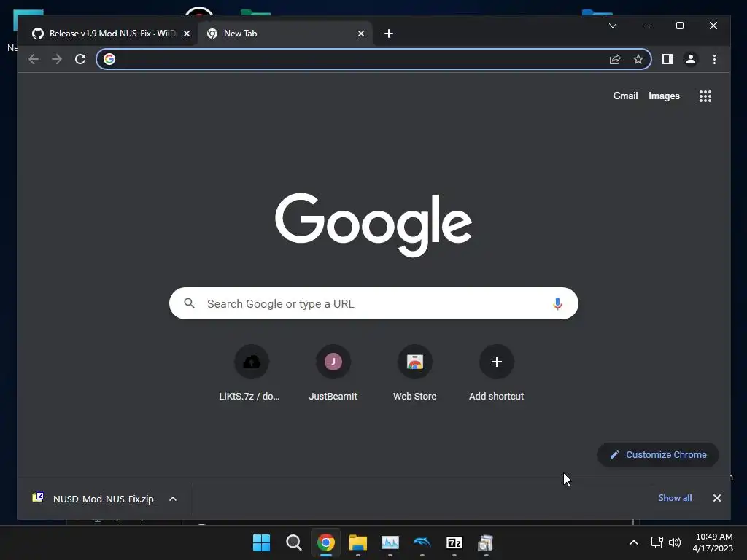The width and height of the screenshot is (747, 560).
Task: Reload the current page
Action: tap(80, 59)
